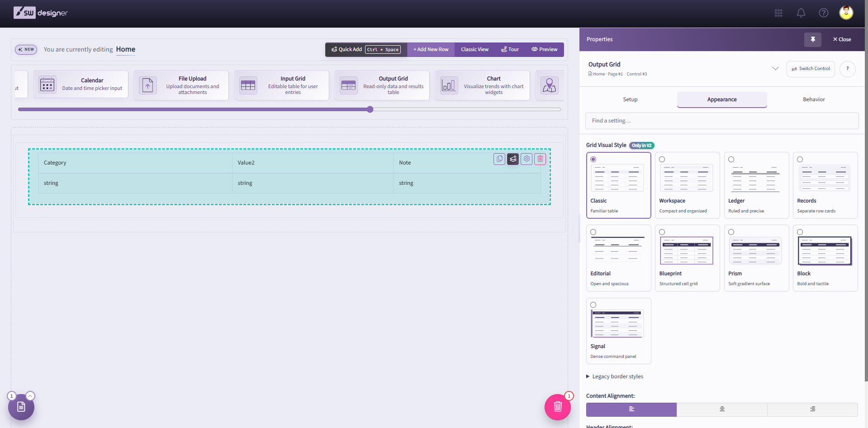Open the floating document button

pyautogui.click(x=21, y=407)
